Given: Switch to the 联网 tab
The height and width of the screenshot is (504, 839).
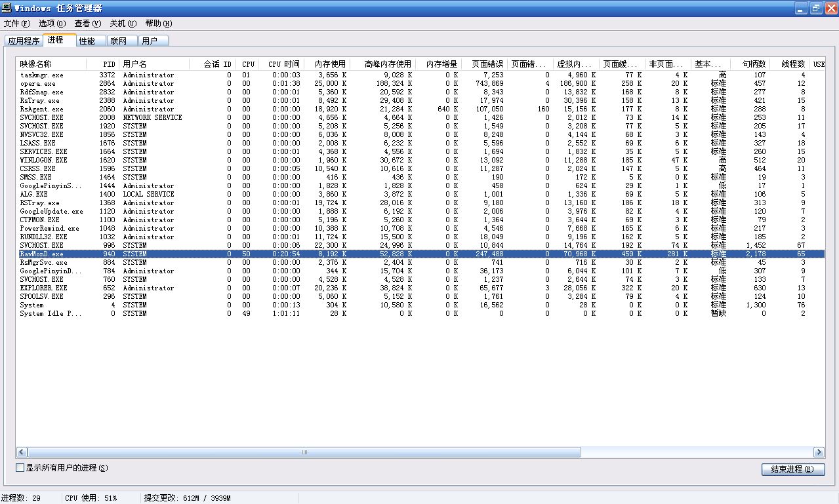Looking at the screenshot, I should (119, 41).
